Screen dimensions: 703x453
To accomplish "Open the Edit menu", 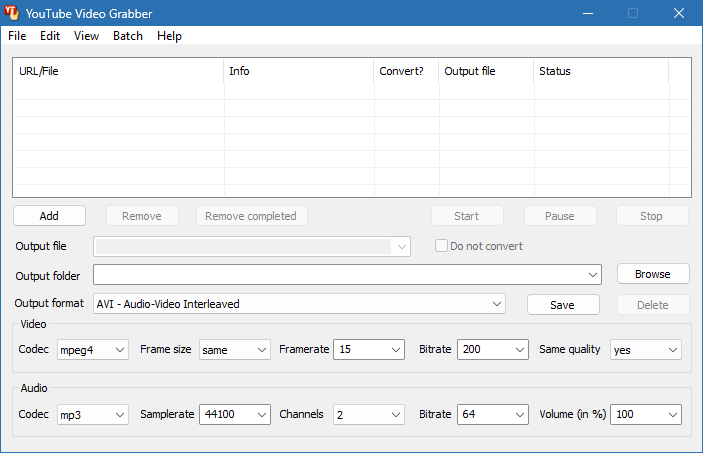I will coord(50,36).
